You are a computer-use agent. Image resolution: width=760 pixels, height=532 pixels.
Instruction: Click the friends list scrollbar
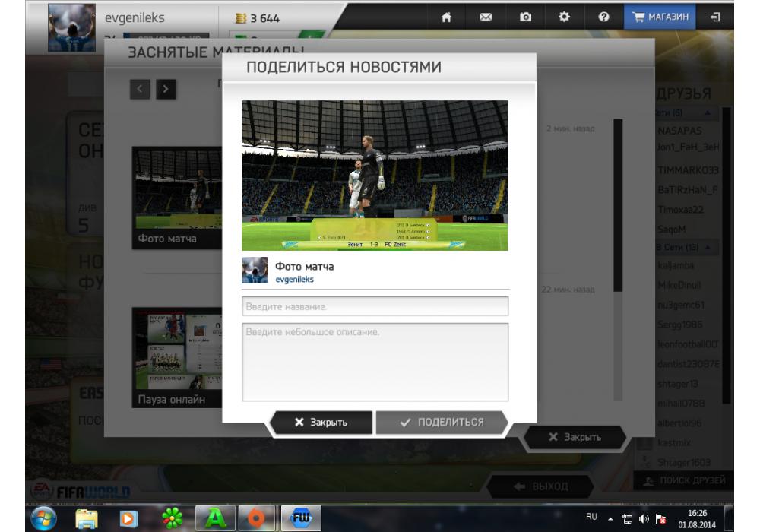tap(726, 255)
